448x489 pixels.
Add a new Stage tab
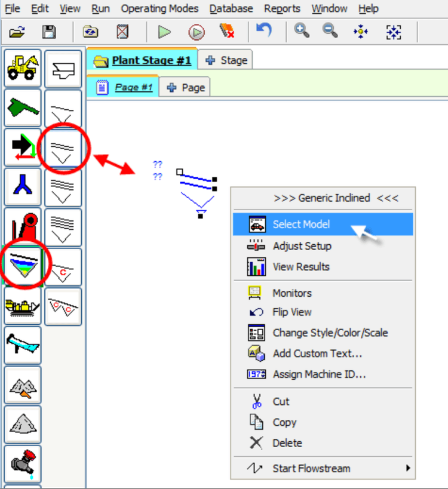(226, 60)
